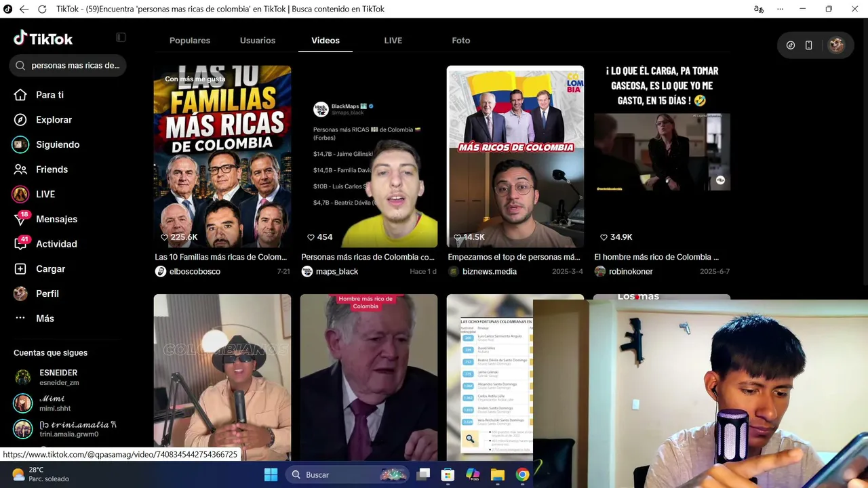Viewport: 868px width, 488px height.
Task: Open the Windows Start menu
Action: [271, 474]
